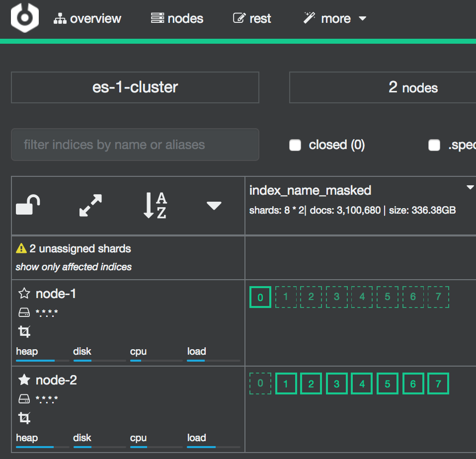Select primary shard 7 on node-2
Viewport: 476px width, 459px height.
point(438,383)
